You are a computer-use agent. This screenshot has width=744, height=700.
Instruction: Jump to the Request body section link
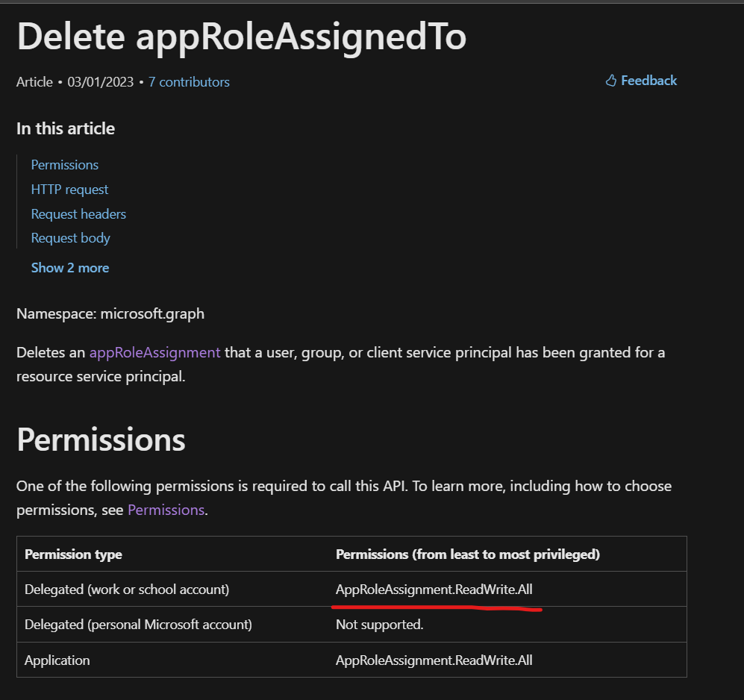pyautogui.click(x=70, y=238)
